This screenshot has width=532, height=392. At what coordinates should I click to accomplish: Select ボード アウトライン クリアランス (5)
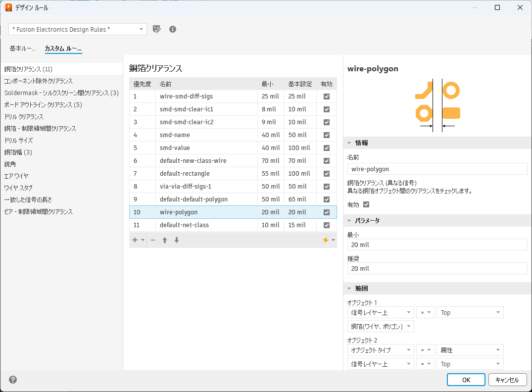click(61, 104)
